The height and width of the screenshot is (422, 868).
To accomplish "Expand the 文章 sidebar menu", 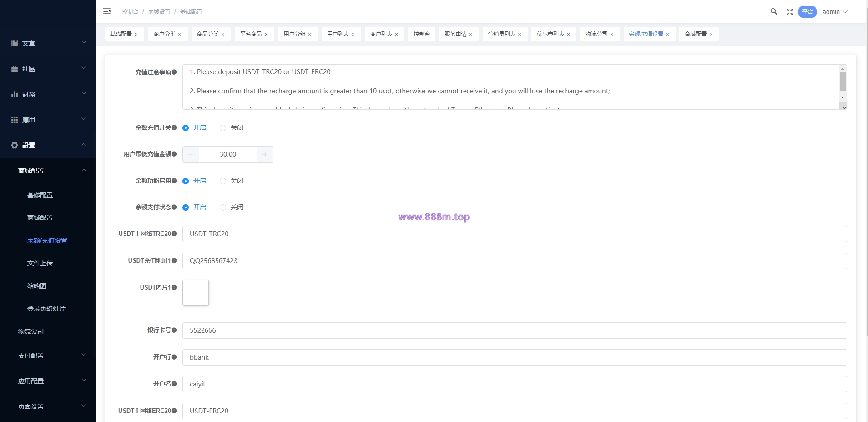I will pos(84,43).
